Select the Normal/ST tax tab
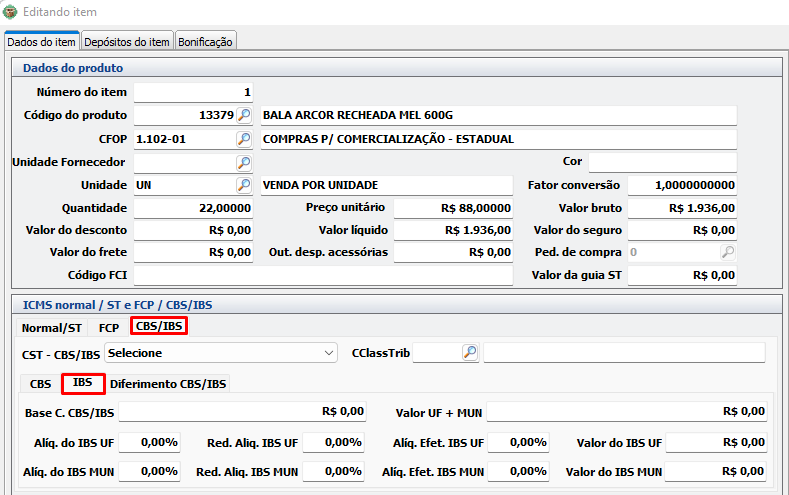This screenshot has width=789, height=495. [52, 327]
